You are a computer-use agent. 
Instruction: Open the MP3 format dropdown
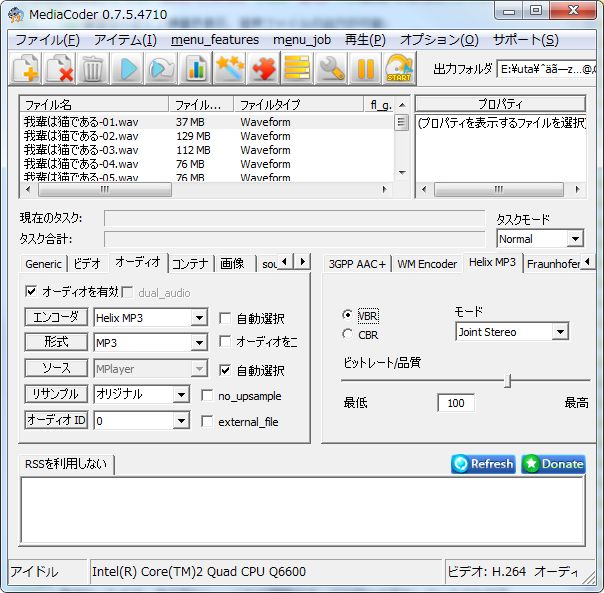click(199, 343)
